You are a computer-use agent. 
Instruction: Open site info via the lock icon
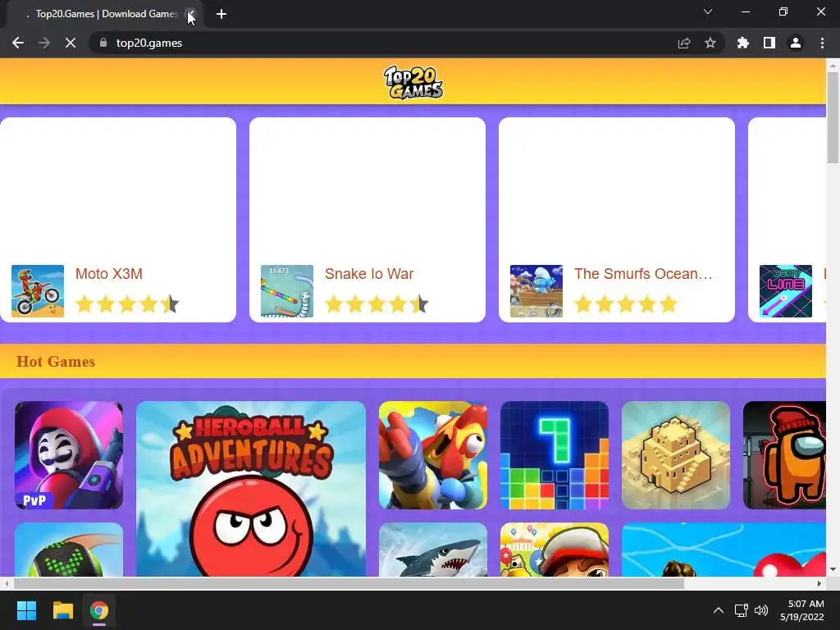click(x=103, y=43)
